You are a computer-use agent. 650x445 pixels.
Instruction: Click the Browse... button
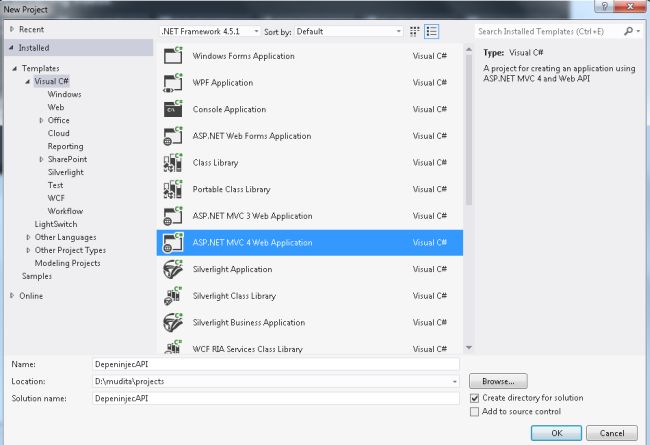pyautogui.click(x=498, y=381)
